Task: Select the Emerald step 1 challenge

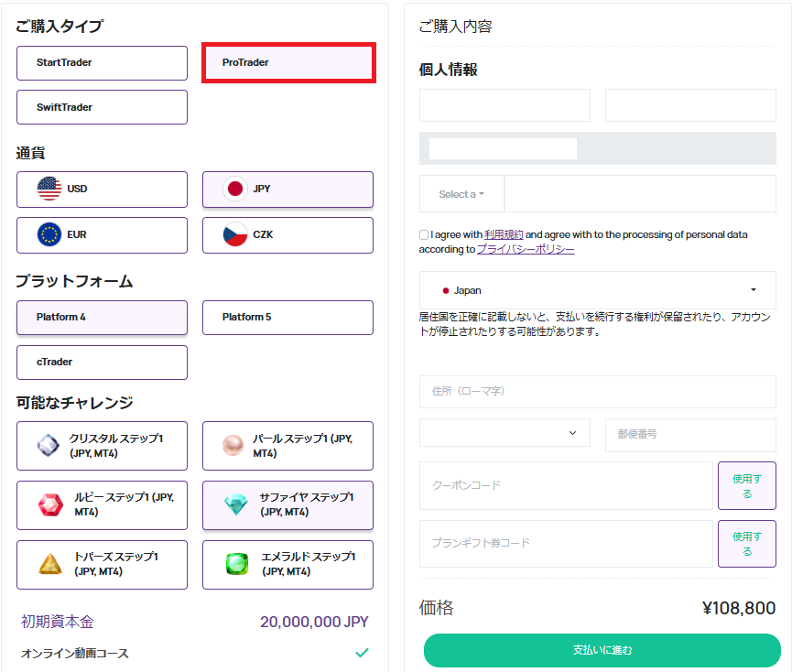Action: tap(288, 565)
